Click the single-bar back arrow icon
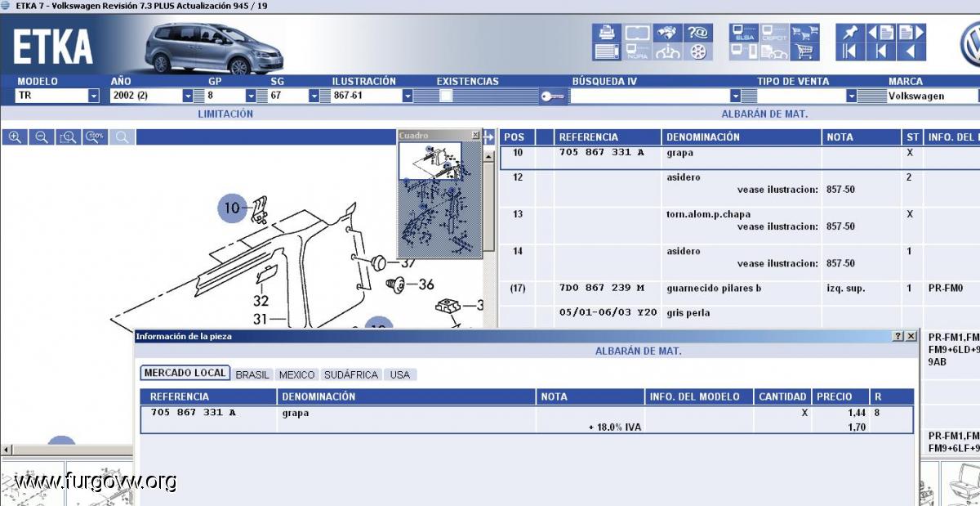 (x=880, y=51)
